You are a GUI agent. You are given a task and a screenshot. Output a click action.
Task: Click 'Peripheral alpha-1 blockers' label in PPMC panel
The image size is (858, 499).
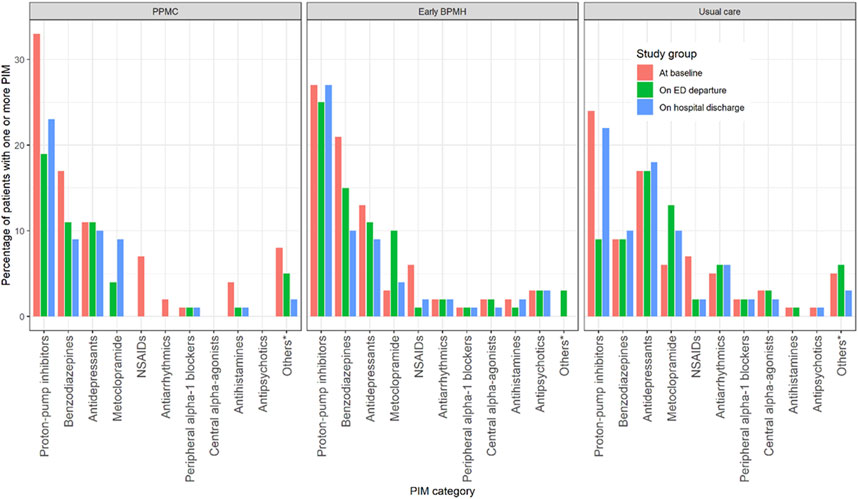189,409
